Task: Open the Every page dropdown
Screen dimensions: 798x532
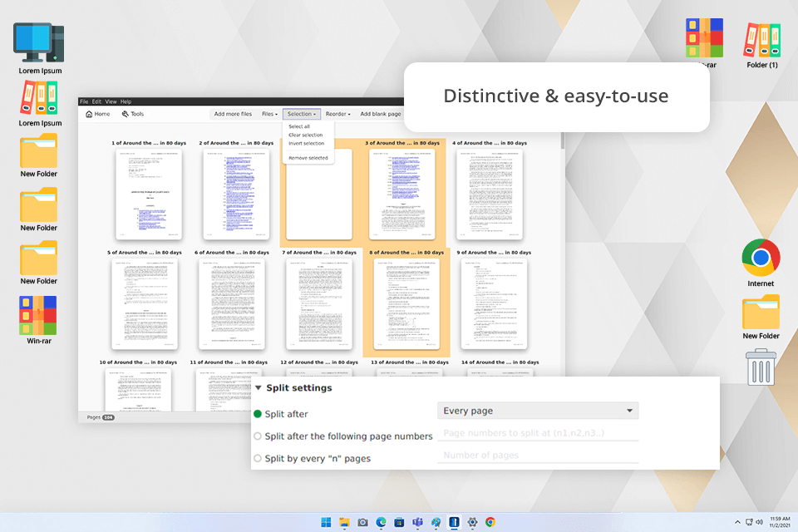Action: coord(538,411)
